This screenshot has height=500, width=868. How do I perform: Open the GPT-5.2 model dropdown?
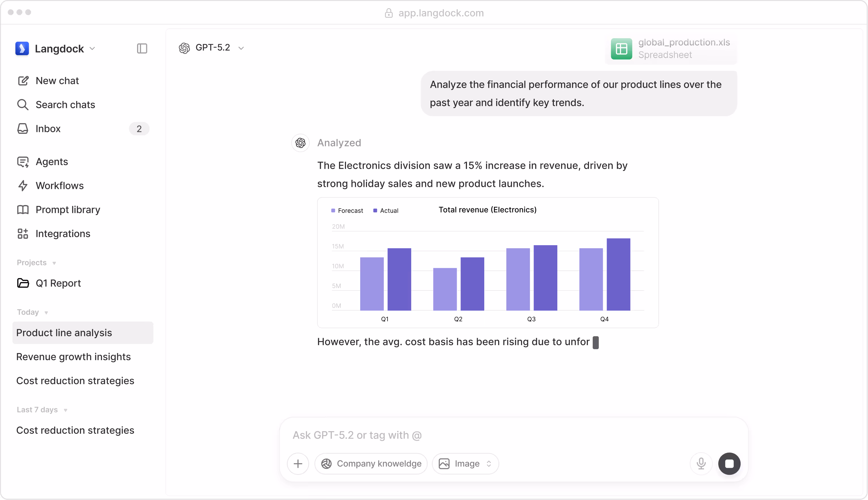212,48
